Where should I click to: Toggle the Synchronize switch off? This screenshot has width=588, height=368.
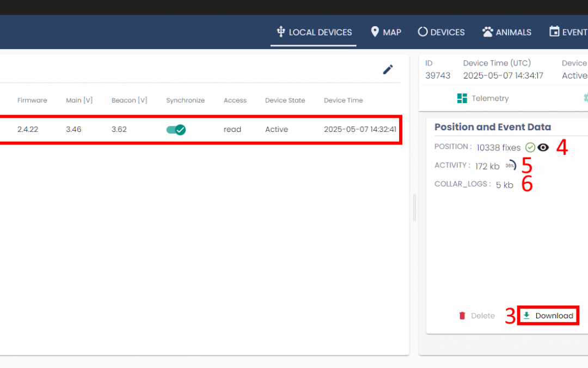(176, 130)
